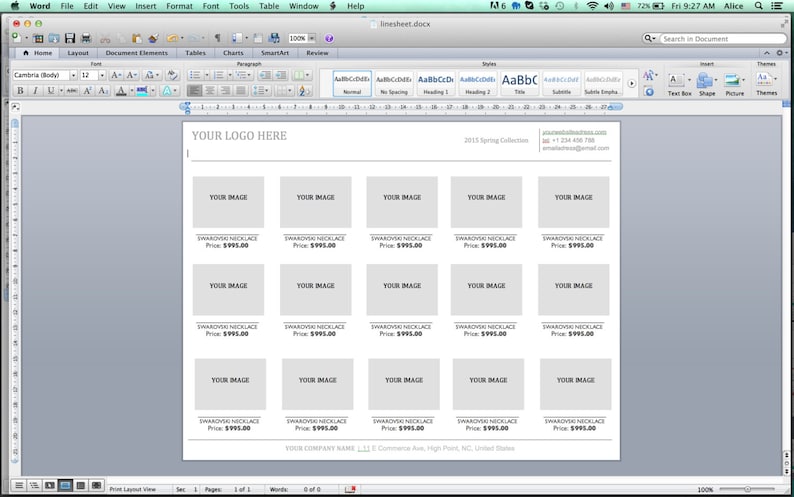The image size is (794, 497).
Task: Open the Help purple question icon
Action: [329, 39]
